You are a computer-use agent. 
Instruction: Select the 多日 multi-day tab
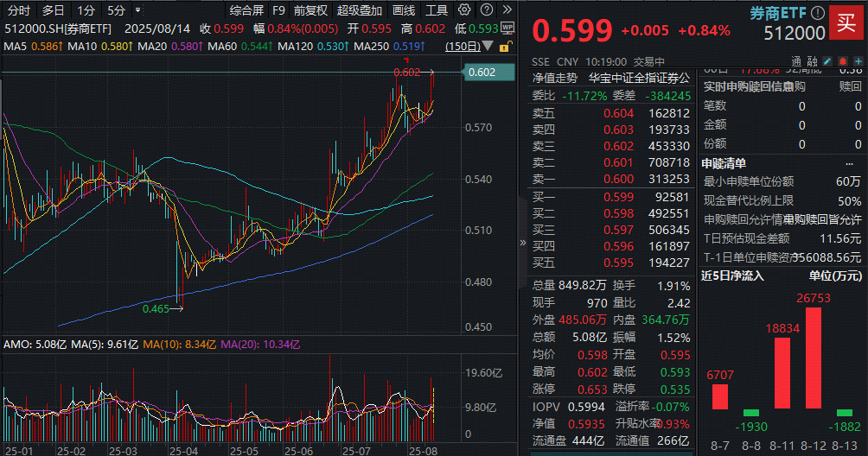pos(53,10)
